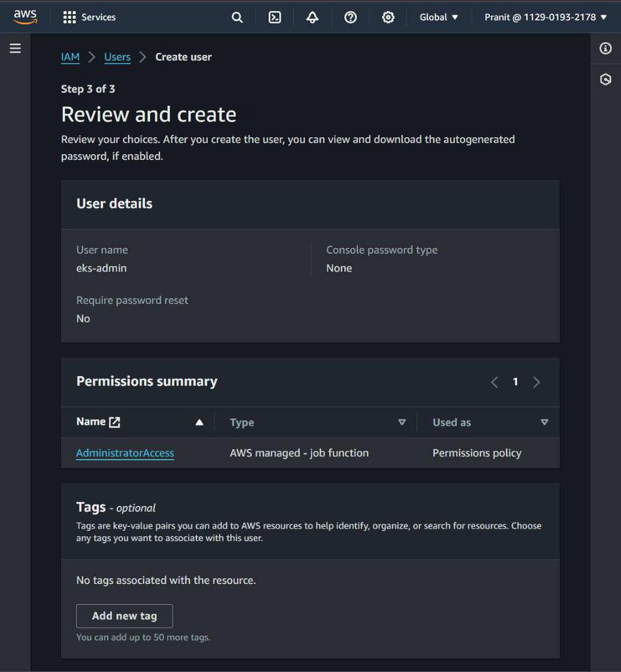The image size is (621, 672).
Task: Open the AdministratorAccess policy link
Action: pos(125,453)
